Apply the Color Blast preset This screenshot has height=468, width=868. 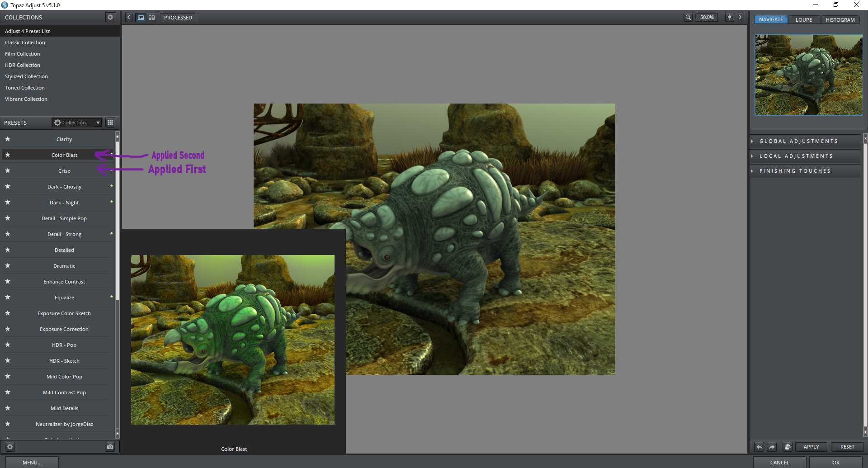point(64,155)
